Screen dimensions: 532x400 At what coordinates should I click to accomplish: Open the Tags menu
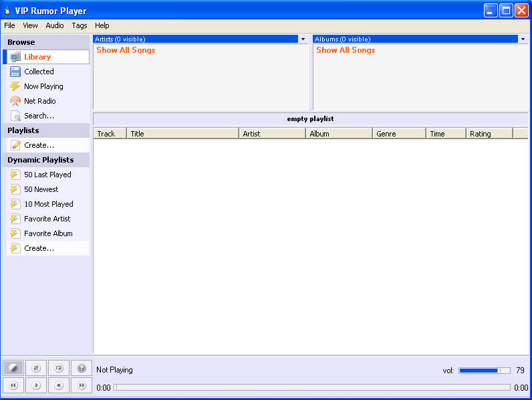tap(80, 25)
